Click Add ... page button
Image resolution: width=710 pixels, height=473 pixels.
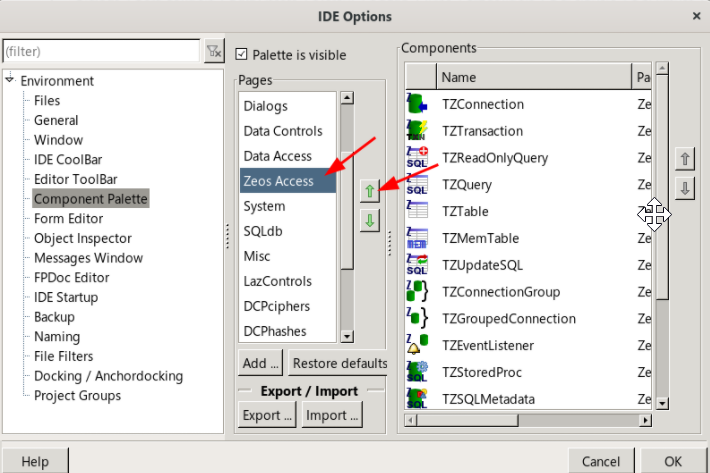[x=260, y=363]
